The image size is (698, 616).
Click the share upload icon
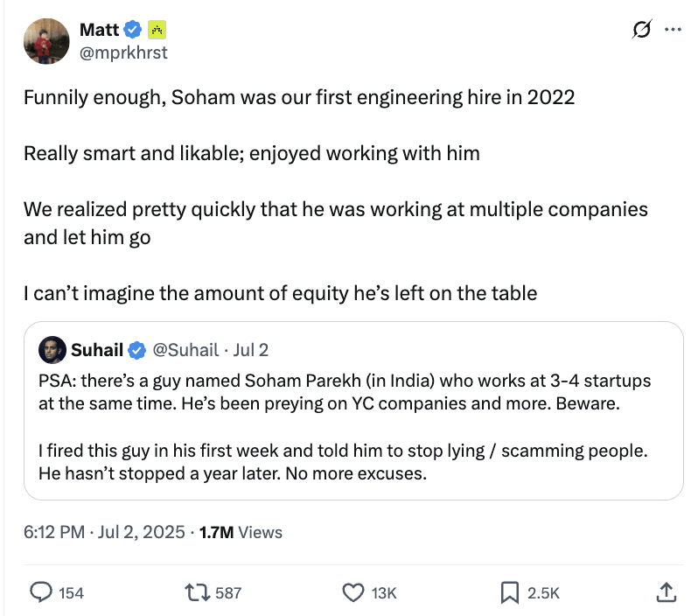tap(666, 592)
